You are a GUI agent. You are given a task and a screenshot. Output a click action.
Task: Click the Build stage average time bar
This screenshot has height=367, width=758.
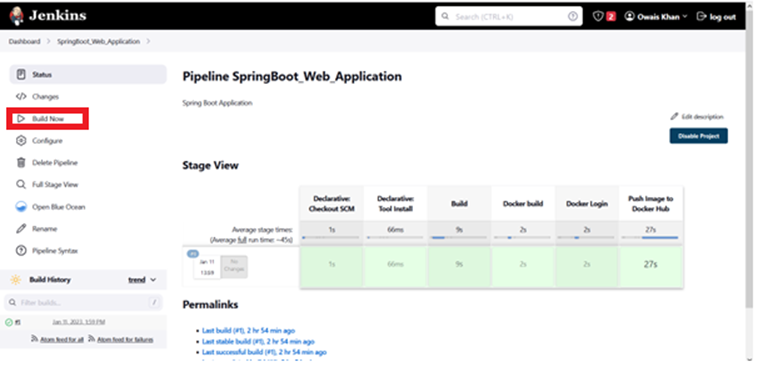click(459, 237)
